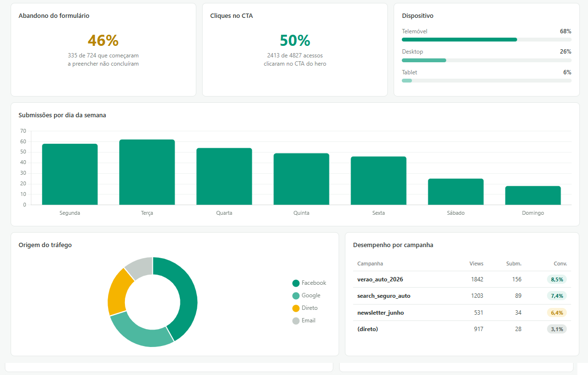This screenshot has width=588, height=375.
Task: Click the Quarta bar in the chart
Action: pos(224,176)
